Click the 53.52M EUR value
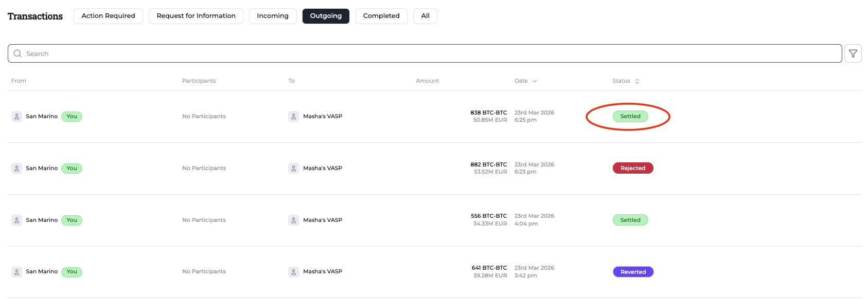 490,172
